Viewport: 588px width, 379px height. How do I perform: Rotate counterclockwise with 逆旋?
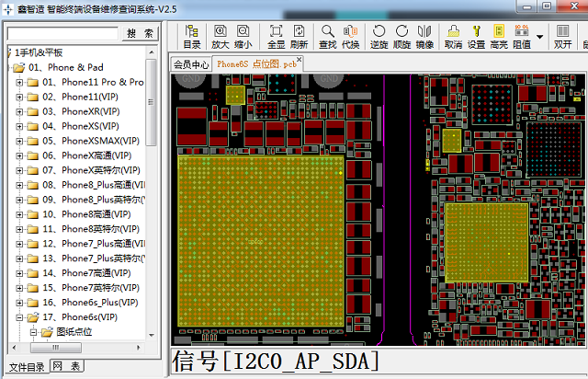pyautogui.click(x=379, y=37)
